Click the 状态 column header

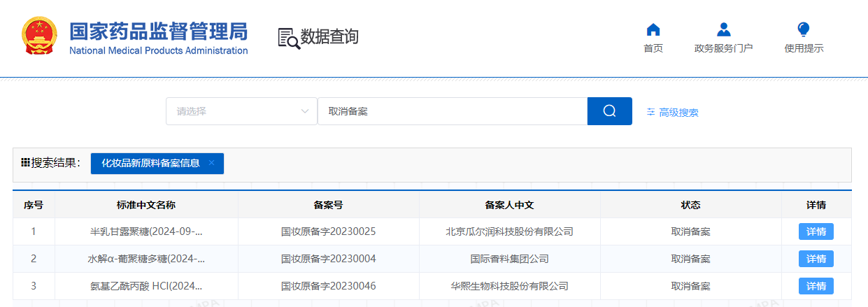(x=690, y=205)
